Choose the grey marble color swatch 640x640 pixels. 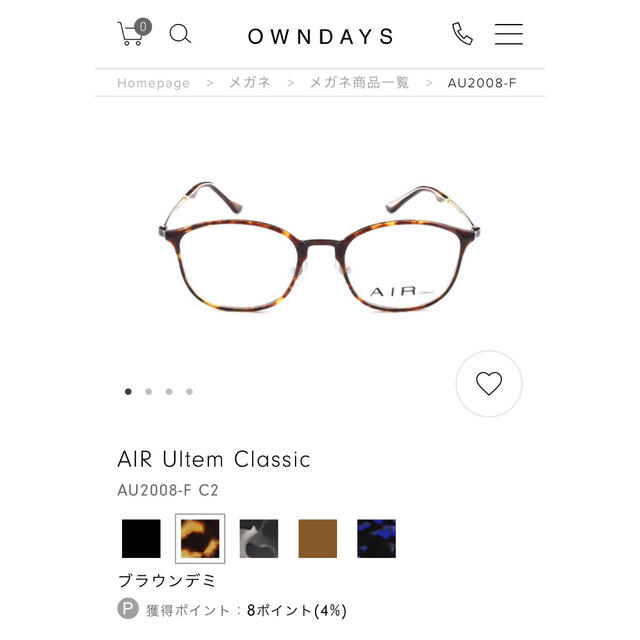pos(259,538)
